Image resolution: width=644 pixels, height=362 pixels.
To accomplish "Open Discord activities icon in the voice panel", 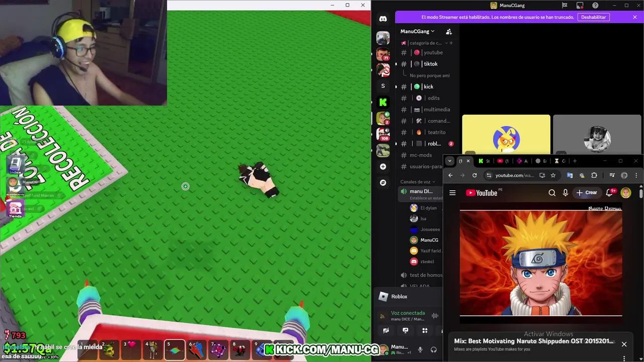I will click(425, 330).
